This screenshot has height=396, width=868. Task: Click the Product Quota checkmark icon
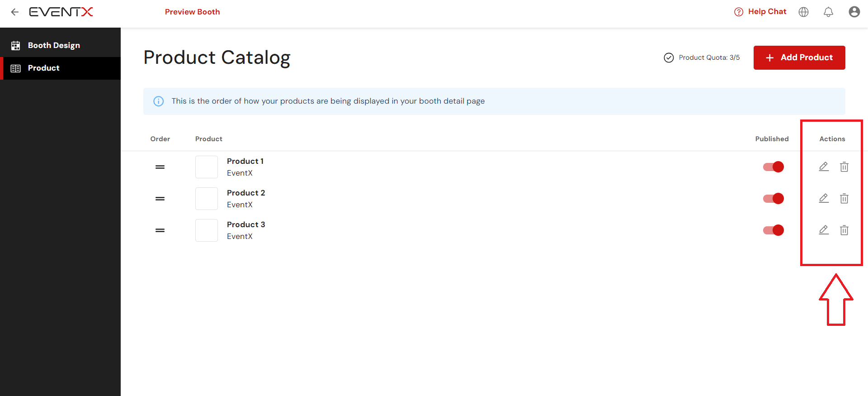pos(669,57)
